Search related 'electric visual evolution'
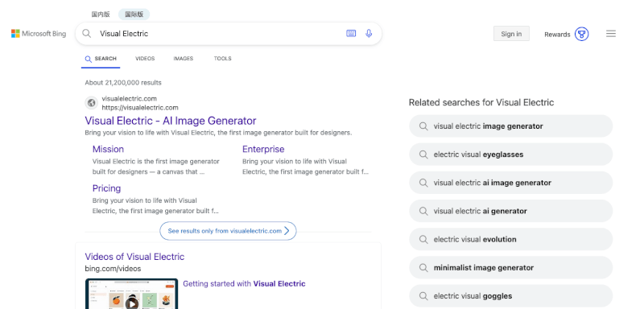 [x=511, y=240]
